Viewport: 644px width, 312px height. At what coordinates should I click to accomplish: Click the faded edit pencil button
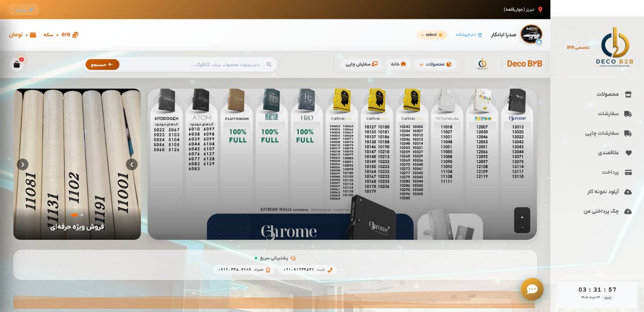pos(24,9)
